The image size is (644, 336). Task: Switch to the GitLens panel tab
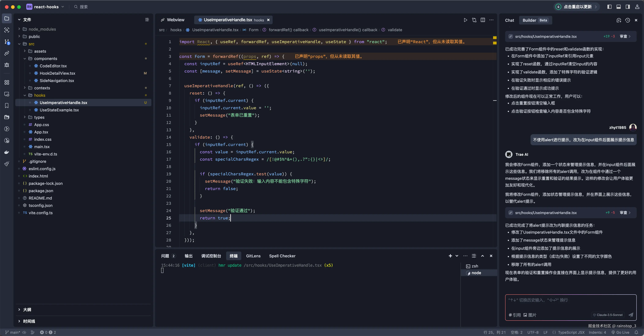tap(253, 256)
